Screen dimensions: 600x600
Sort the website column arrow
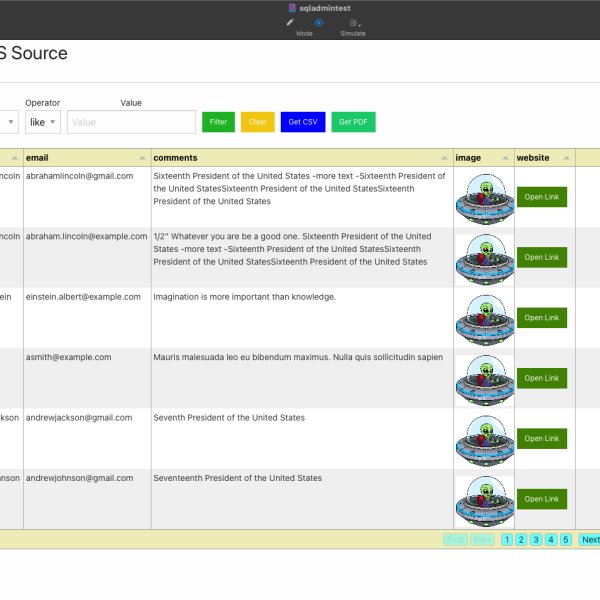point(567,158)
